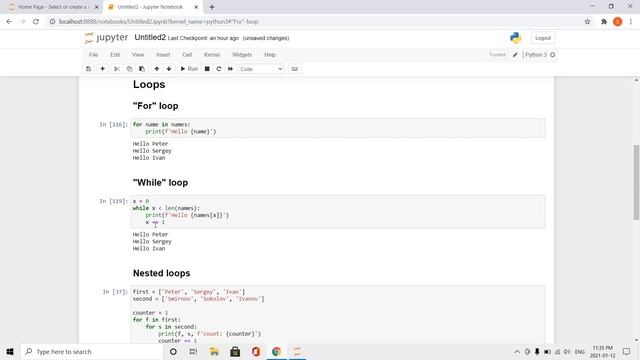The width and height of the screenshot is (640, 360).
Task: Move selected cell down arrow
Action: point(169,69)
